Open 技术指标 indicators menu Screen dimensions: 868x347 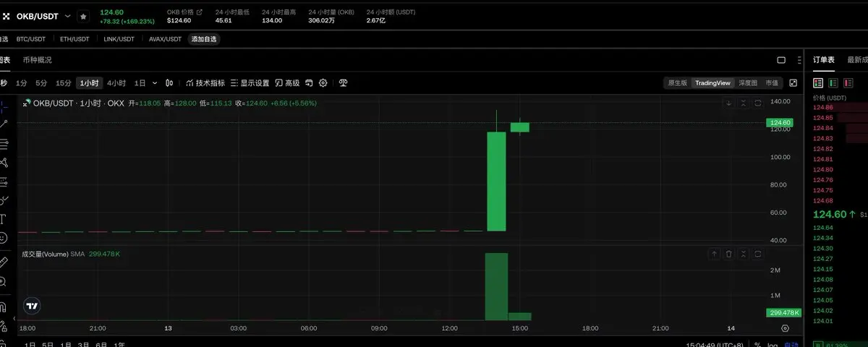[205, 83]
